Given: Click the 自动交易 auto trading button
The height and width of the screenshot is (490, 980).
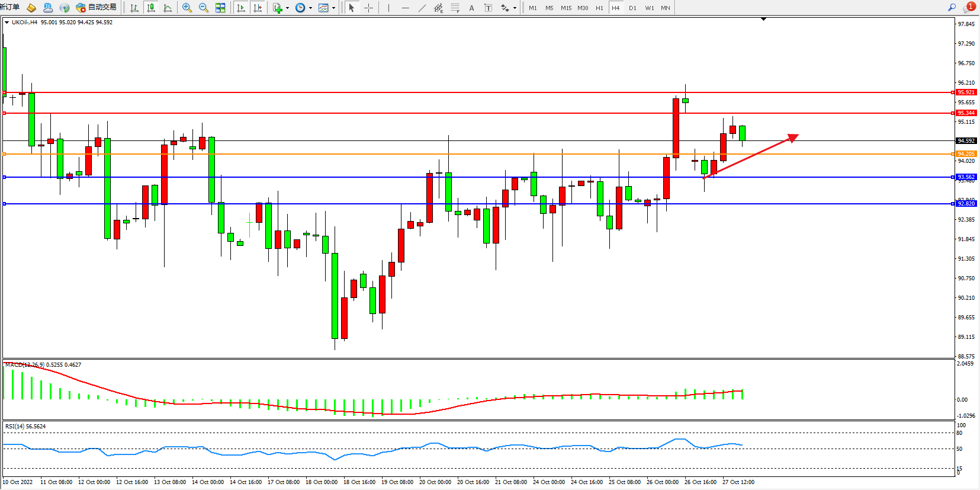Looking at the screenshot, I should (x=97, y=8).
